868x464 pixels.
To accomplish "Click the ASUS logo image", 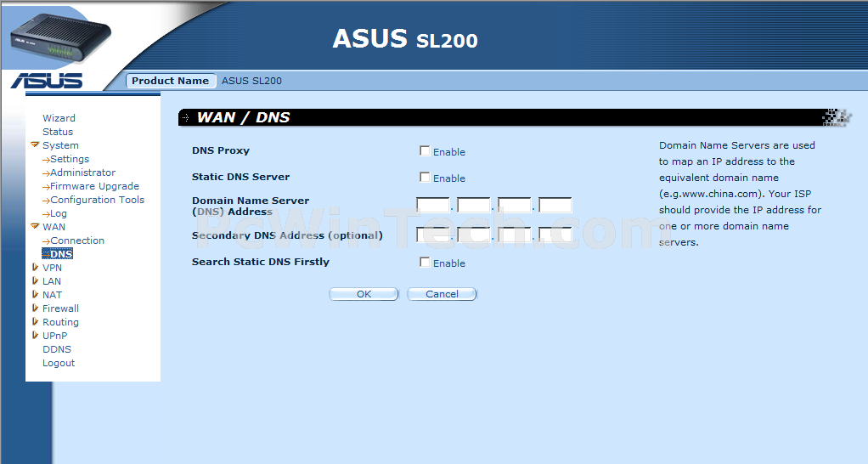I will pyautogui.click(x=47, y=81).
